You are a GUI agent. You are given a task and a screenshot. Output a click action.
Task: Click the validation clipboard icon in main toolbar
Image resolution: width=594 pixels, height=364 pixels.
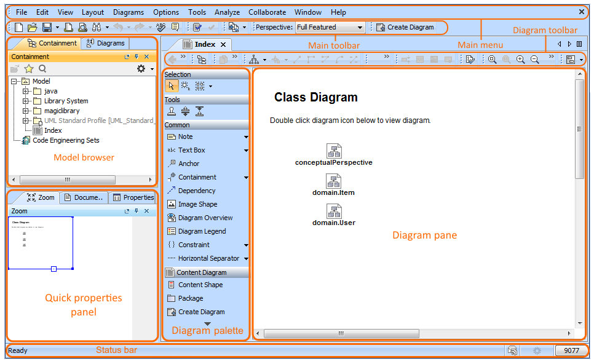197,27
